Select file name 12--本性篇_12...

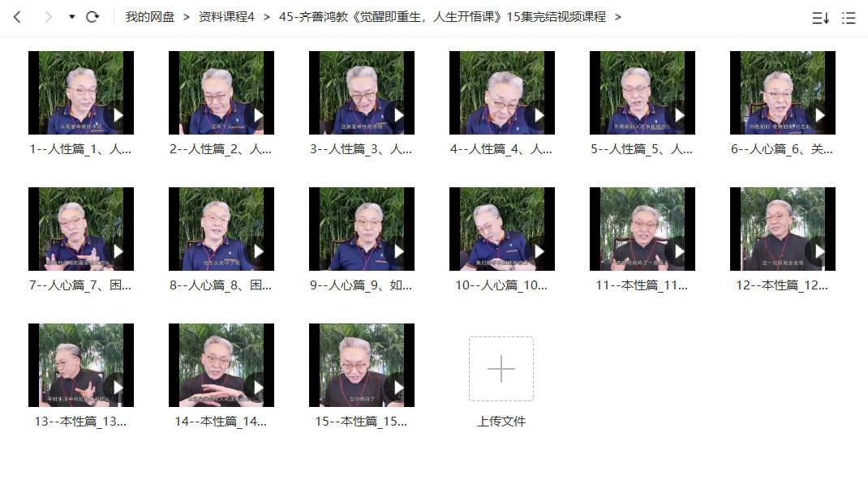(x=782, y=285)
